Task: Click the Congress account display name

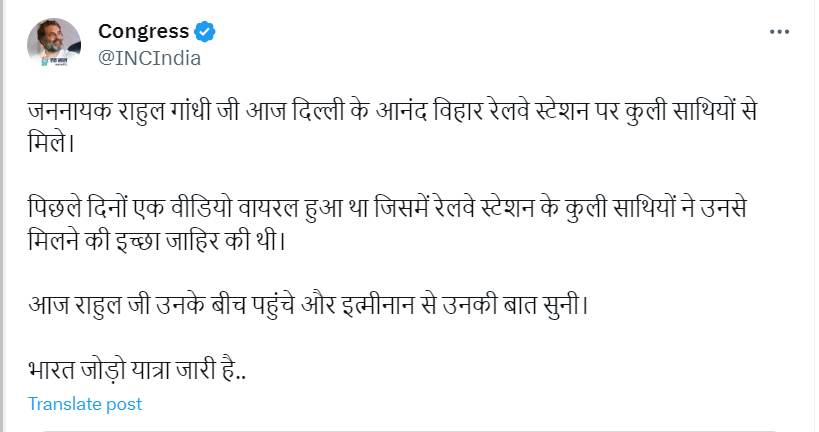Action: pos(144,32)
